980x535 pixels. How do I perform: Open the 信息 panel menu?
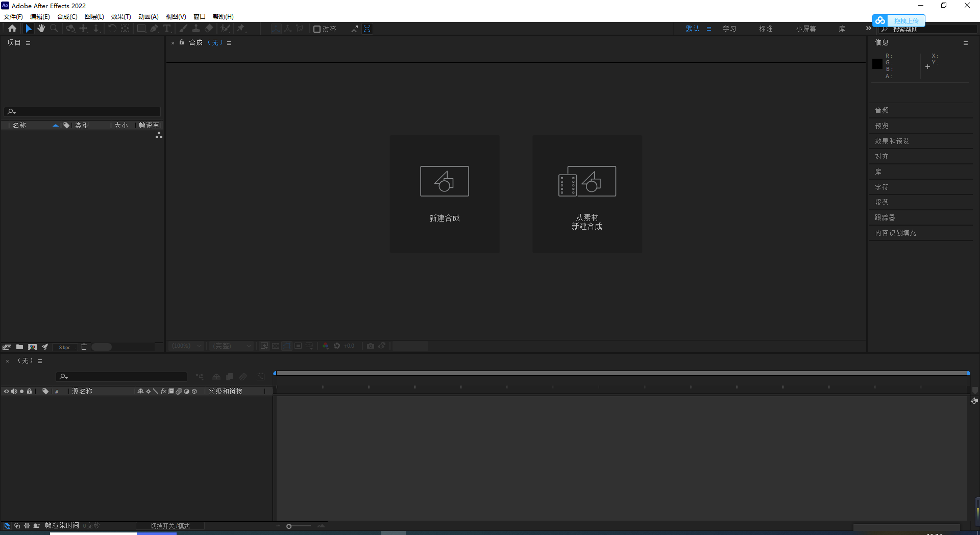click(966, 43)
